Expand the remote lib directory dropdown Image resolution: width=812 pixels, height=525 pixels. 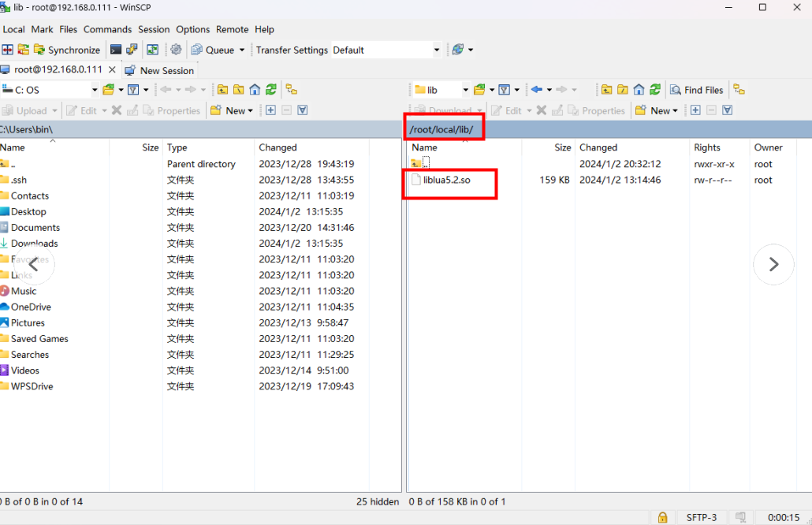tap(465, 90)
